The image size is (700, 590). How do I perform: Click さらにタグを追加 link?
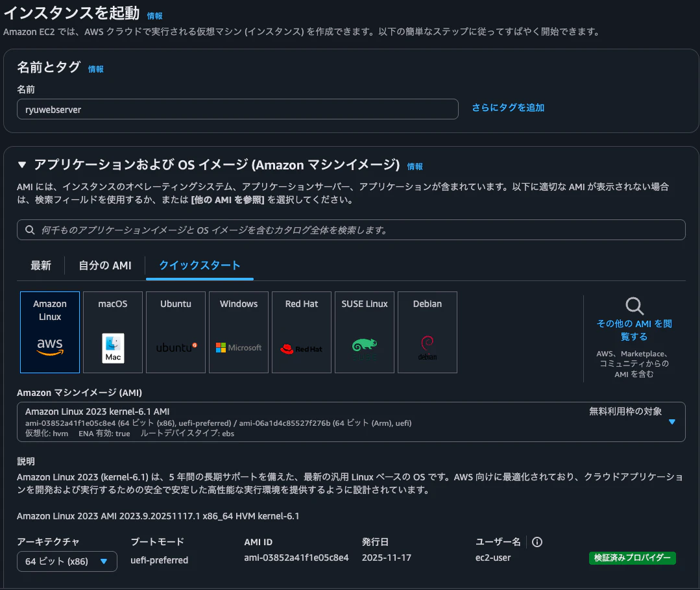508,108
